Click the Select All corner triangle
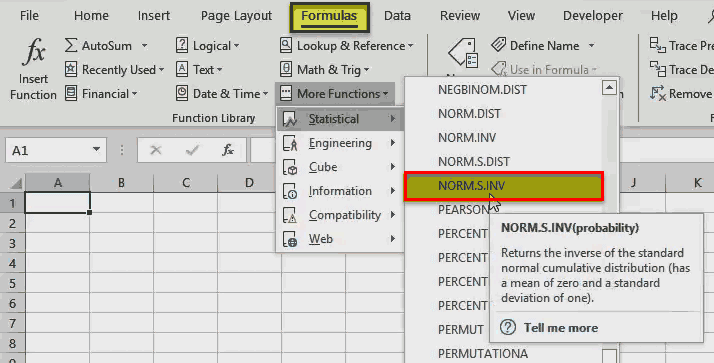Viewport: 714px width, 363px height. tap(16, 183)
